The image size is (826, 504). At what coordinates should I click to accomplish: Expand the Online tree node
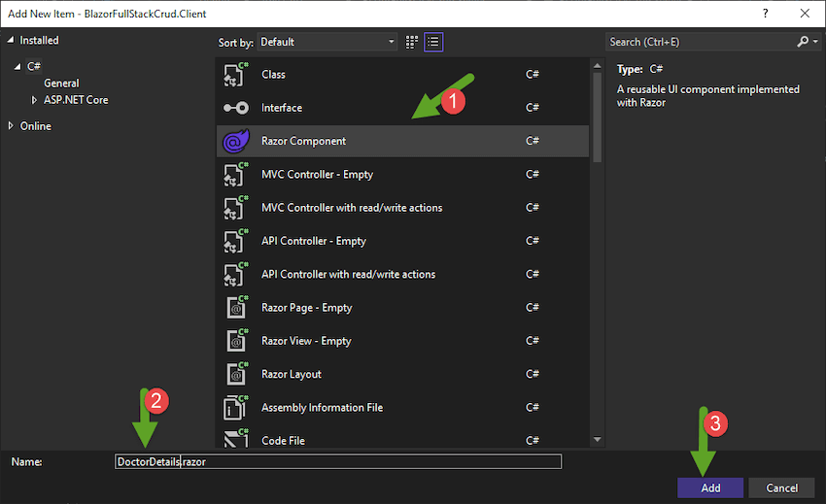tap(12, 126)
